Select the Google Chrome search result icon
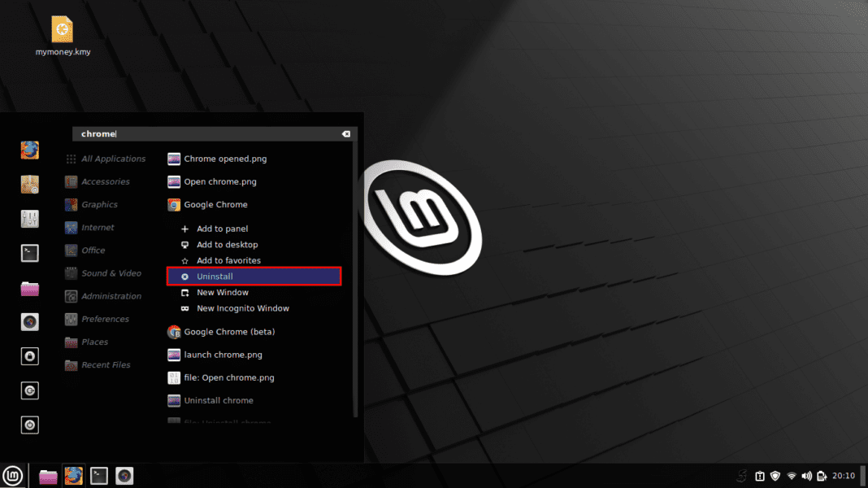This screenshot has width=868, height=488. [x=173, y=204]
